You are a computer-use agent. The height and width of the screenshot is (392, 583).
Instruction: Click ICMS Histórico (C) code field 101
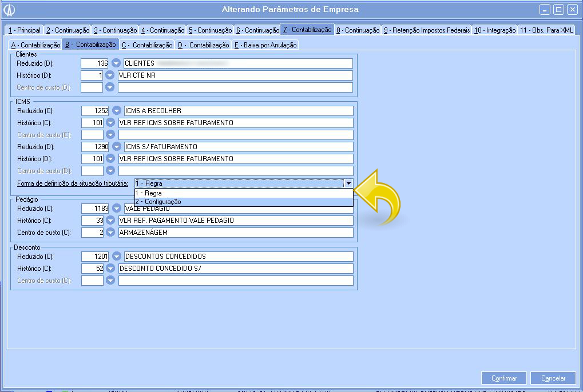92,123
